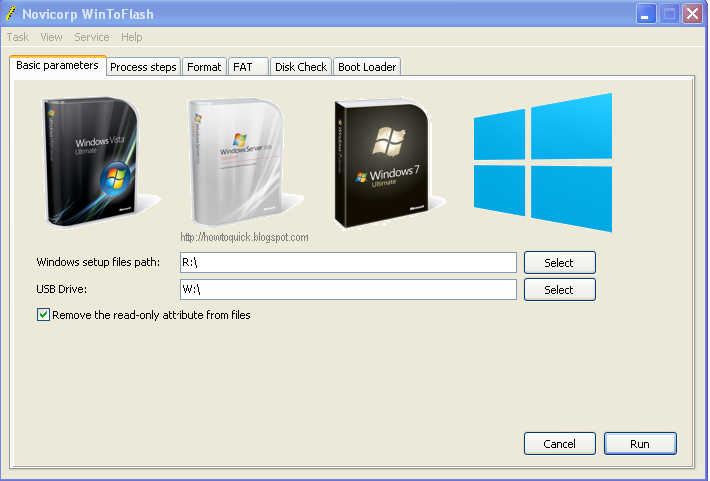The height and width of the screenshot is (481, 710).
Task: Click the WinToFlash title bar app icon
Action: [x=11, y=14]
